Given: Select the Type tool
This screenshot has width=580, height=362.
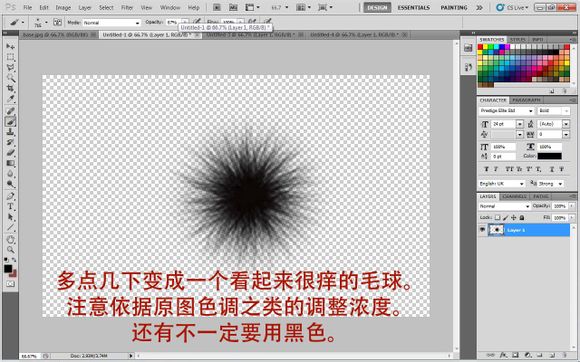Looking at the screenshot, I should (10, 206).
